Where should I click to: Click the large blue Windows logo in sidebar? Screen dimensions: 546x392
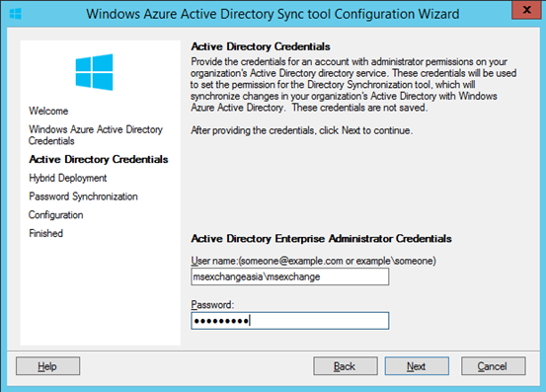pyautogui.click(x=94, y=72)
